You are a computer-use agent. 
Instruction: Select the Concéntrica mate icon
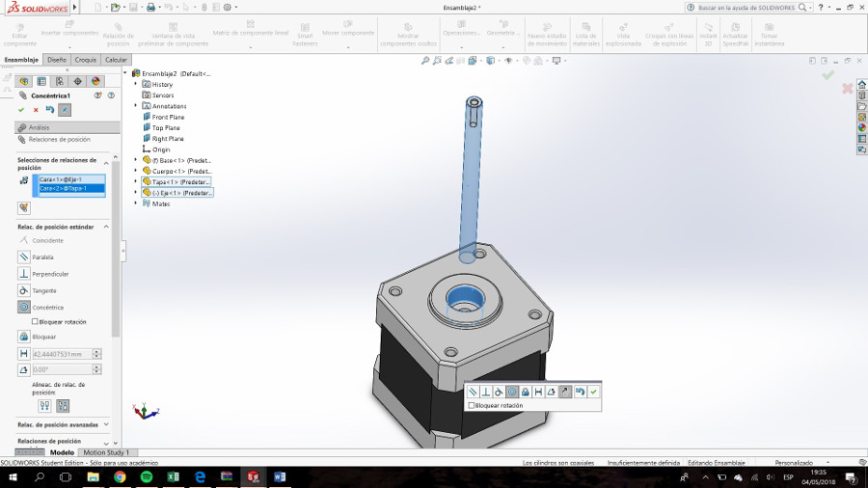coord(24,307)
